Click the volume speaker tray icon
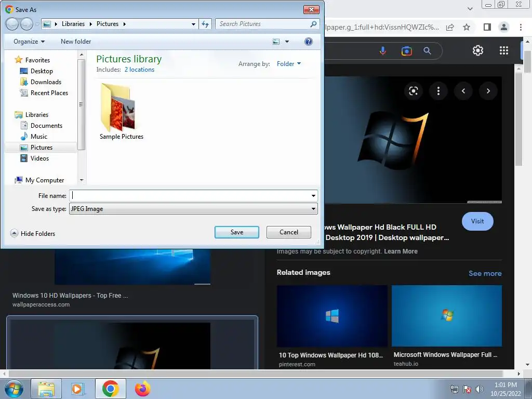The image size is (532, 399). [x=480, y=389]
